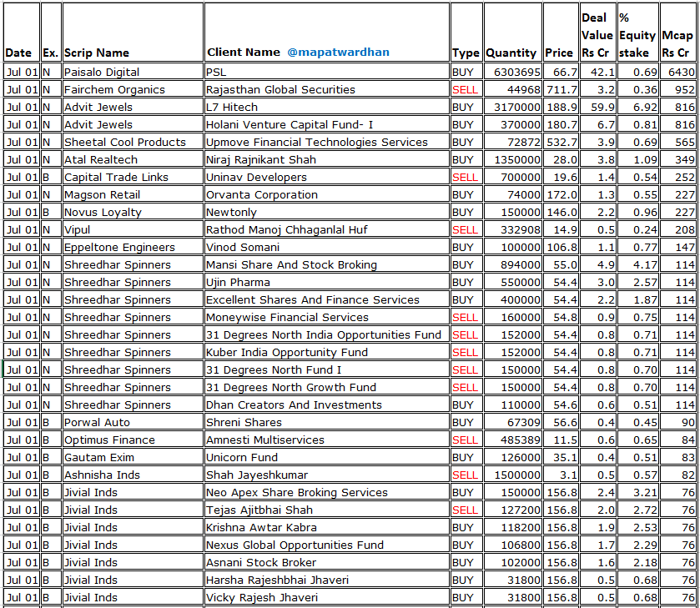Select Holani Venture Capital Fund- I cell
Screen dimensions: 700x608
pyautogui.click(x=327, y=124)
